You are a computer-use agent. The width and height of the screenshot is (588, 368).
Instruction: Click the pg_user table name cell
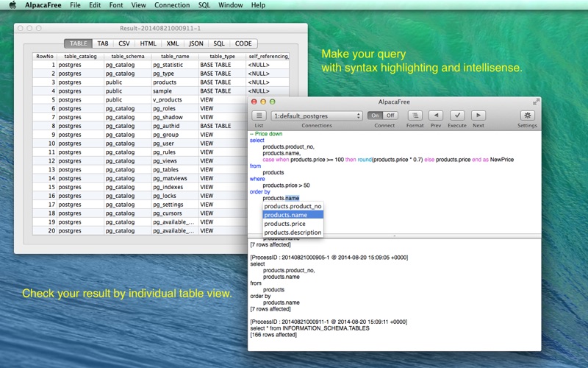point(175,144)
